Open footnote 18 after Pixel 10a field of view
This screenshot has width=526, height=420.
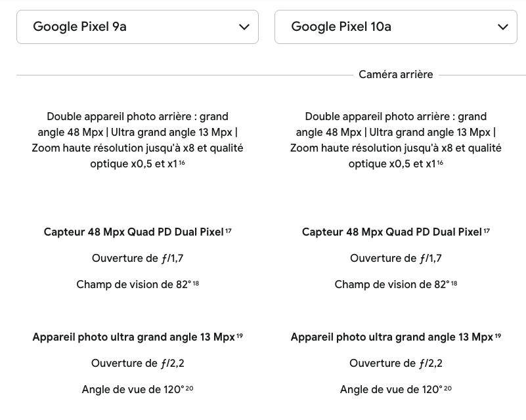[453, 282]
